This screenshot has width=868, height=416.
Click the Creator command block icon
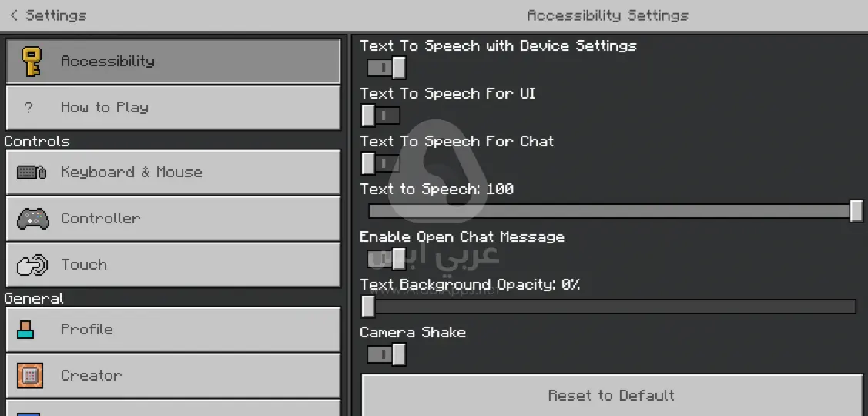tap(30, 376)
